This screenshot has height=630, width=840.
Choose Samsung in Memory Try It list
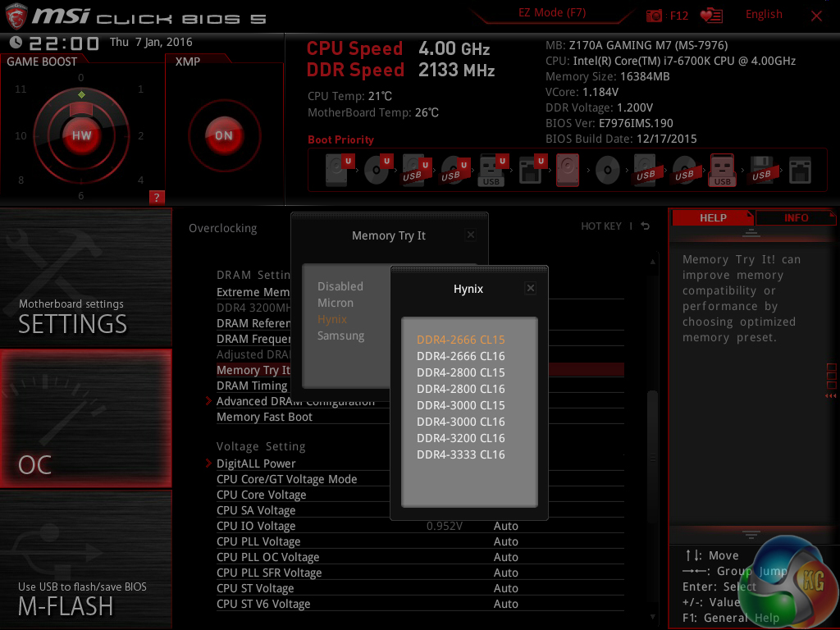340,336
